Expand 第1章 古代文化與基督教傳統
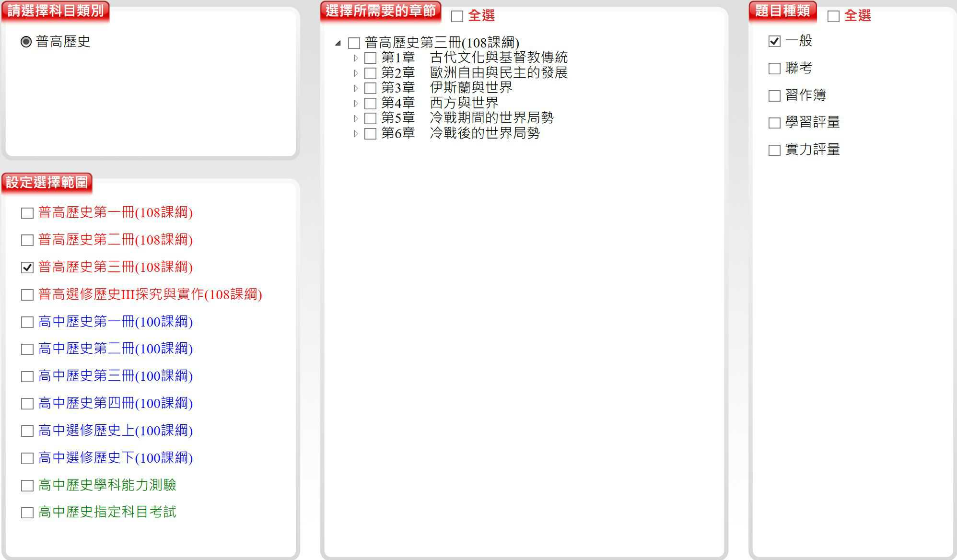The height and width of the screenshot is (560, 957). 355,58
